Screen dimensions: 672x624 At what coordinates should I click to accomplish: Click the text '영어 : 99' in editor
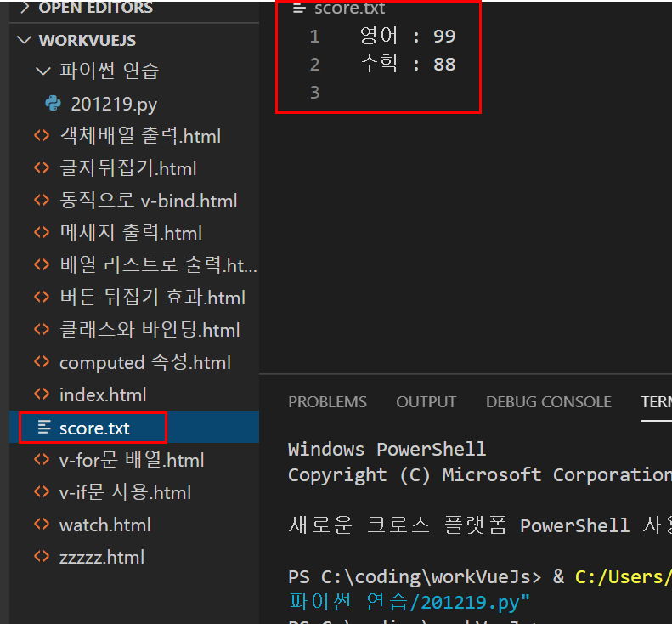click(408, 36)
